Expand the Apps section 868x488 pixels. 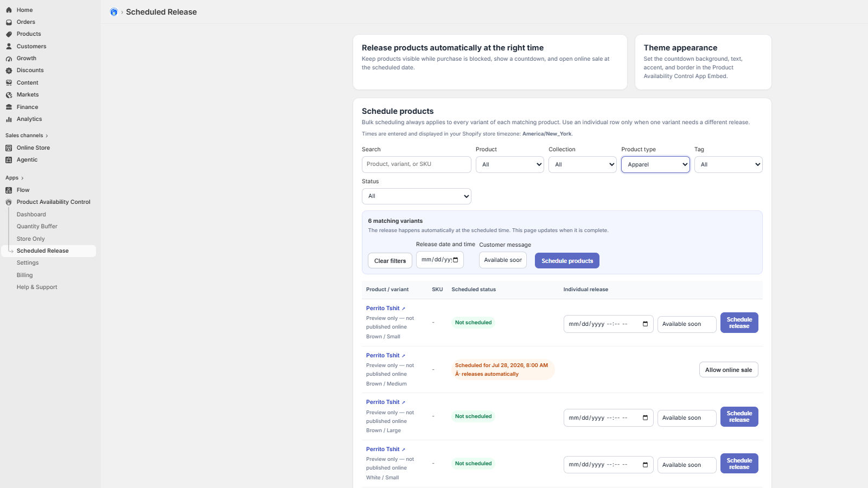coord(15,178)
